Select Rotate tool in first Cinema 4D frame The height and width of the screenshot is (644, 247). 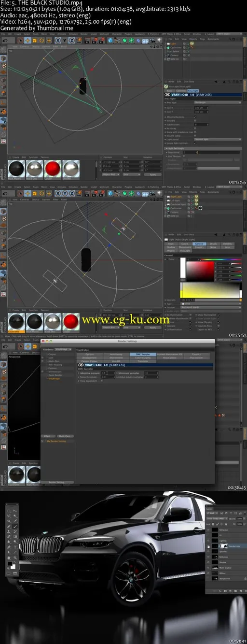coord(41,40)
